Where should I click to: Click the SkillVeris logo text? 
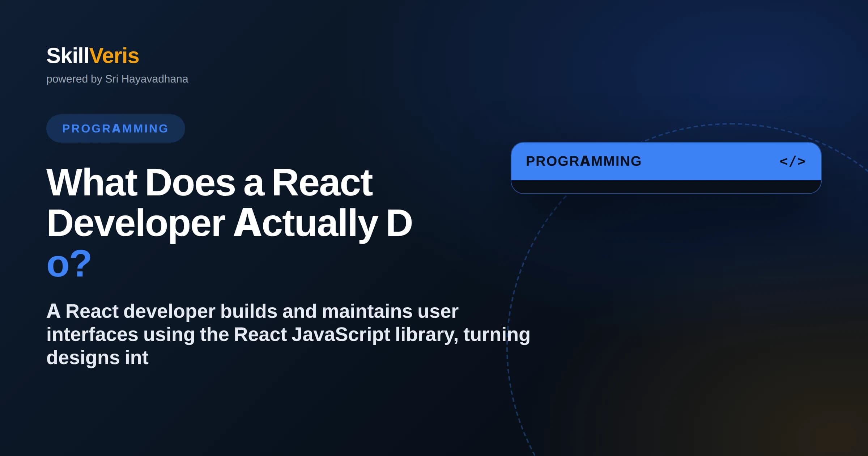pos(93,56)
